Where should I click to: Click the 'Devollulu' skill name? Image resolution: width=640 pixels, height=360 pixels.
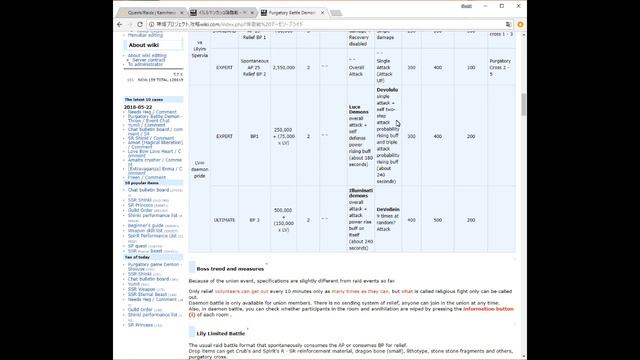point(387,90)
